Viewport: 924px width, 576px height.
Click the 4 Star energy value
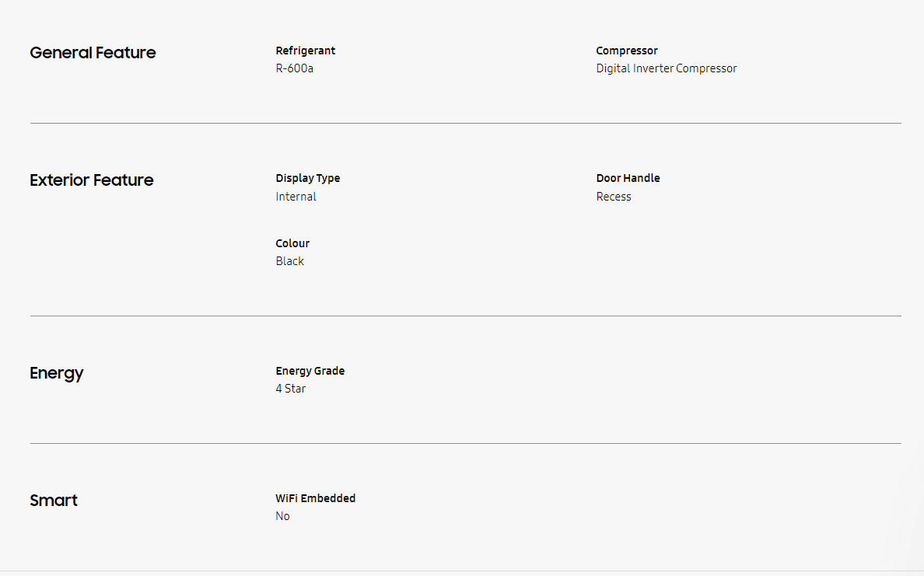tap(291, 389)
